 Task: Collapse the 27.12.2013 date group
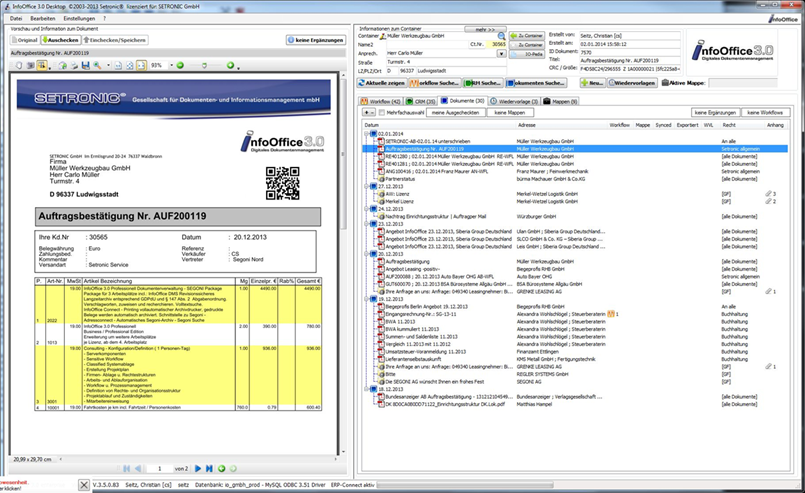(367, 186)
